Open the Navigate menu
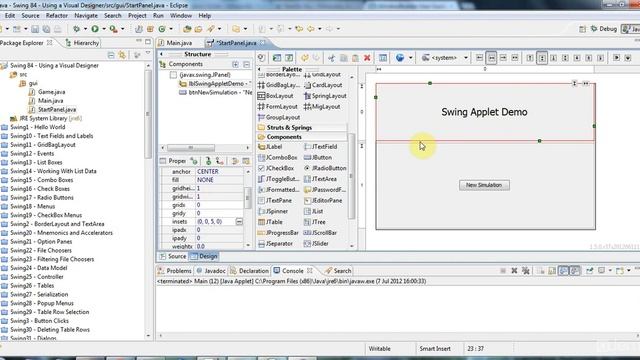 tap(86, 16)
